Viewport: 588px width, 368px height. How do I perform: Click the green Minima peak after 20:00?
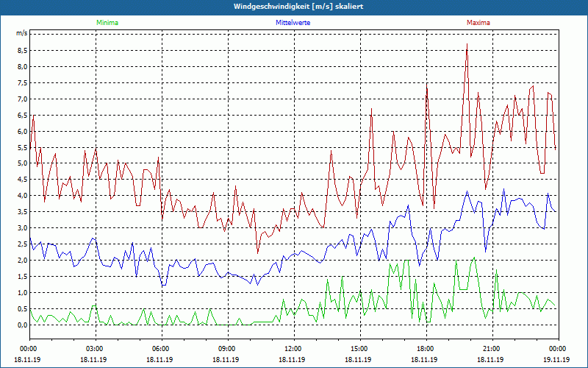[474, 258]
